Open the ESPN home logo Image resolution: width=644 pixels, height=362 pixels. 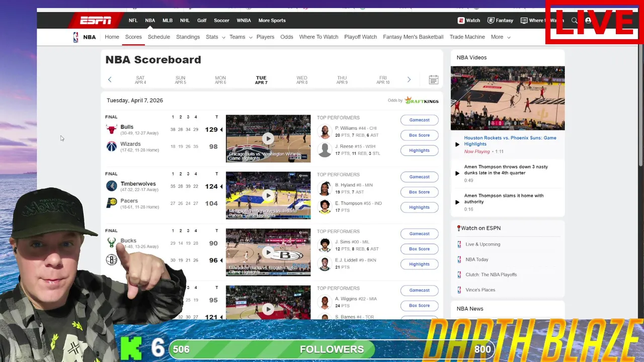(x=96, y=21)
